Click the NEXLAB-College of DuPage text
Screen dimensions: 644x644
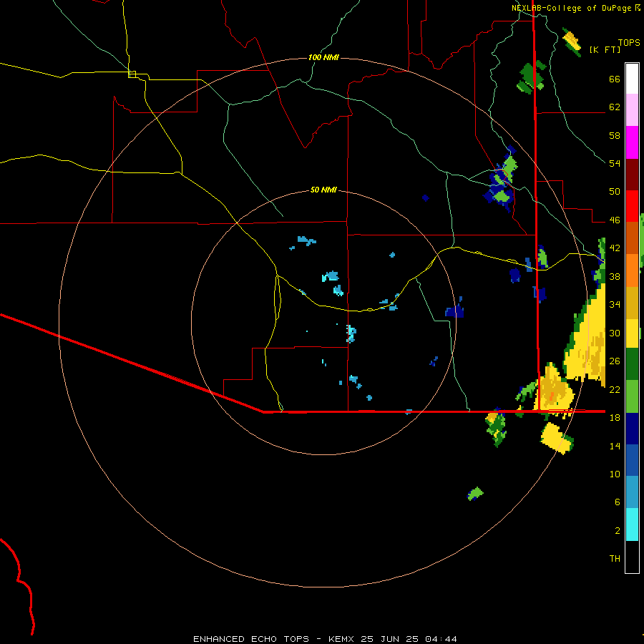point(572,8)
